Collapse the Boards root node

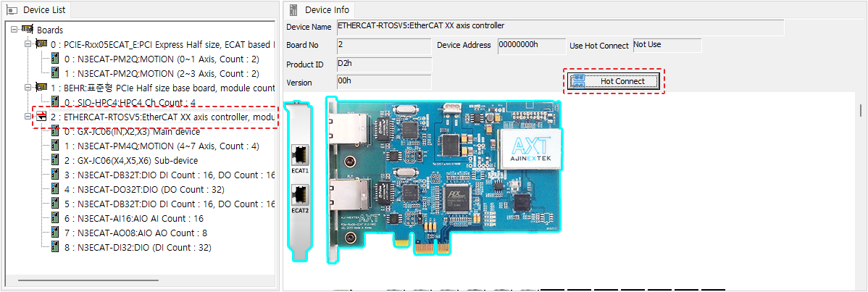pyautogui.click(x=13, y=30)
